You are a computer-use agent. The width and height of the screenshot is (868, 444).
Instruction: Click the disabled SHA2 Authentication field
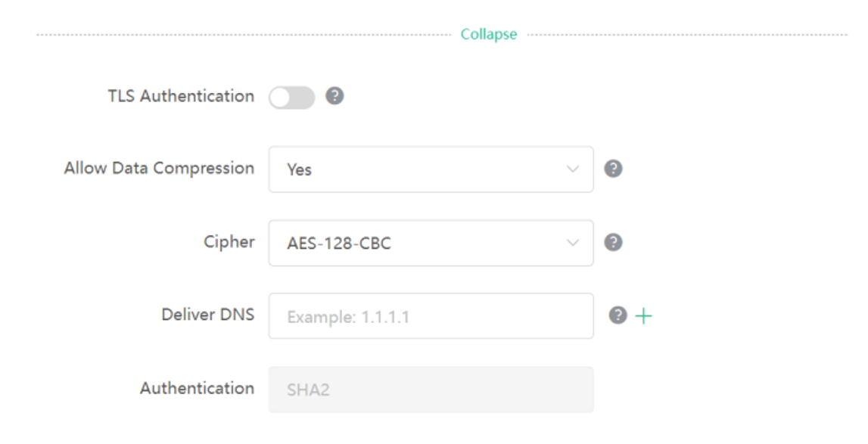(431, 390)
